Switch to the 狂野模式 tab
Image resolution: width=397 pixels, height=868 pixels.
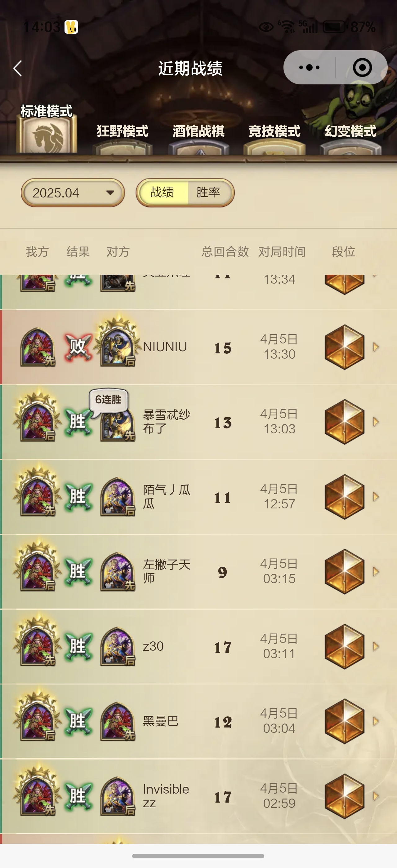click(122, 138)
